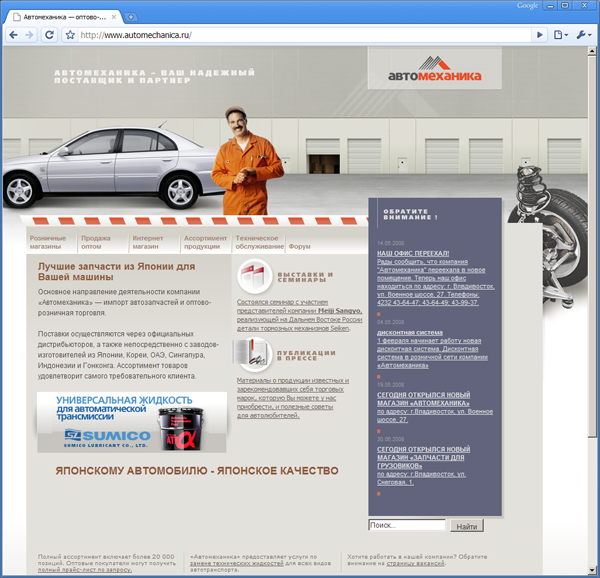Go forward using the browser forward arrow
Image resolution: width=600 pixels, height=578 pixels.
pyautogui.click(x=29, y=35)
